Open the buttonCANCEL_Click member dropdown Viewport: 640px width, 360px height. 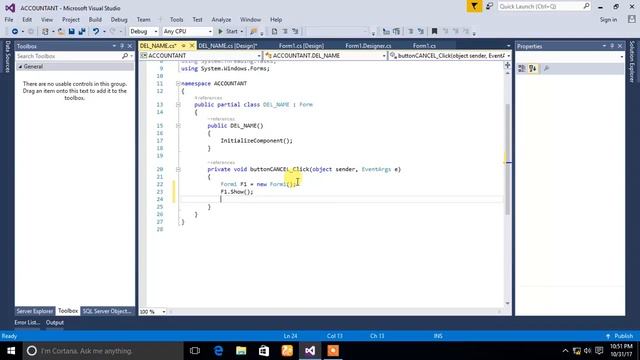450,56
